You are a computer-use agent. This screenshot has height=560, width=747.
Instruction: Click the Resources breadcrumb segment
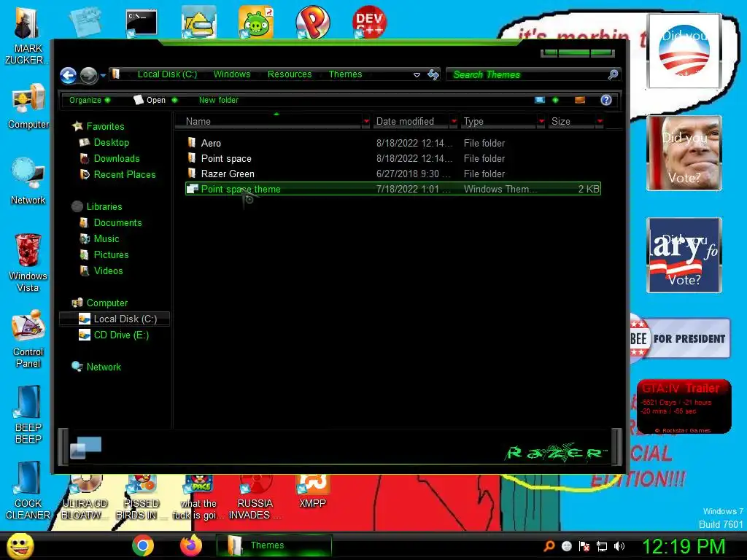290,74
